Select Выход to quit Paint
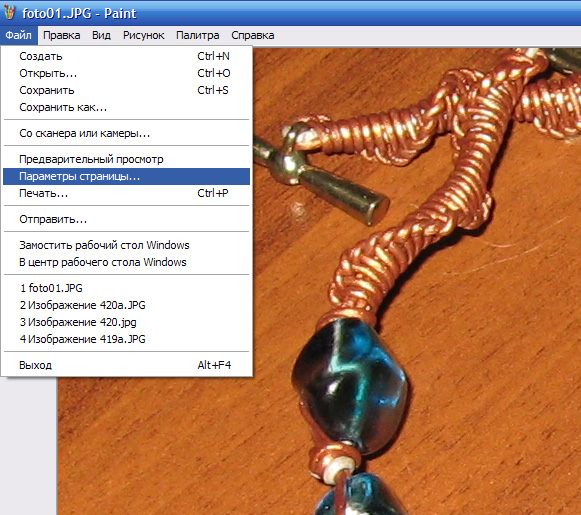The width and height of the screenshot is (581, 515). click(x=126, y=365)
